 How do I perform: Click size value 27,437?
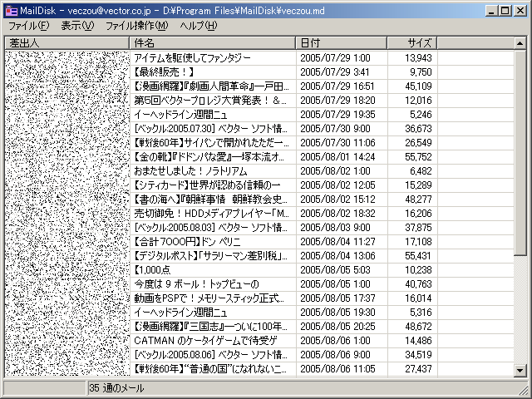[418, 369]
